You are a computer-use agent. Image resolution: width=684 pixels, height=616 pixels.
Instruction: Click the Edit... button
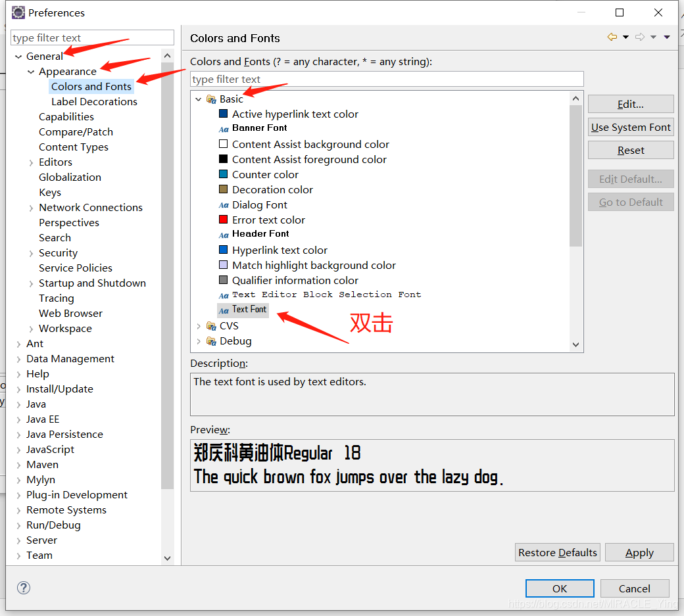tap(631, 104)
